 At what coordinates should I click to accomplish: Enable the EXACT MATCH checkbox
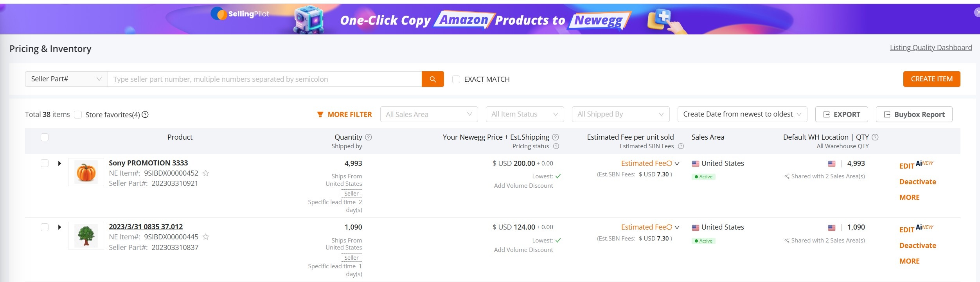(456, 79)
